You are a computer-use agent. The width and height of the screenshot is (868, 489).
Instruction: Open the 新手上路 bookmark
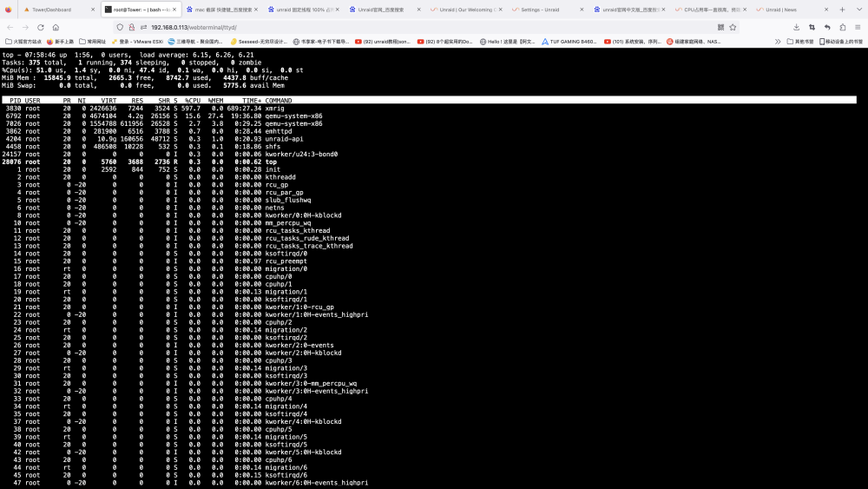61,42
